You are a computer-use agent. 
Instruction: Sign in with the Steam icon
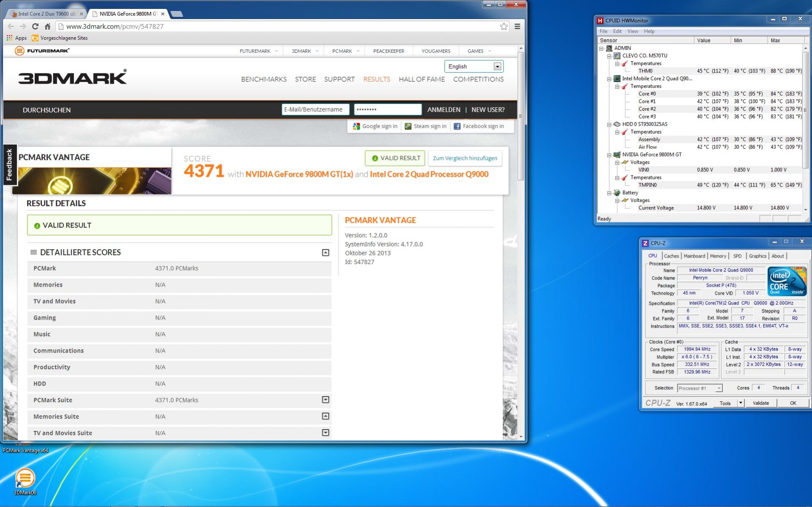click(x=408, y=126)
